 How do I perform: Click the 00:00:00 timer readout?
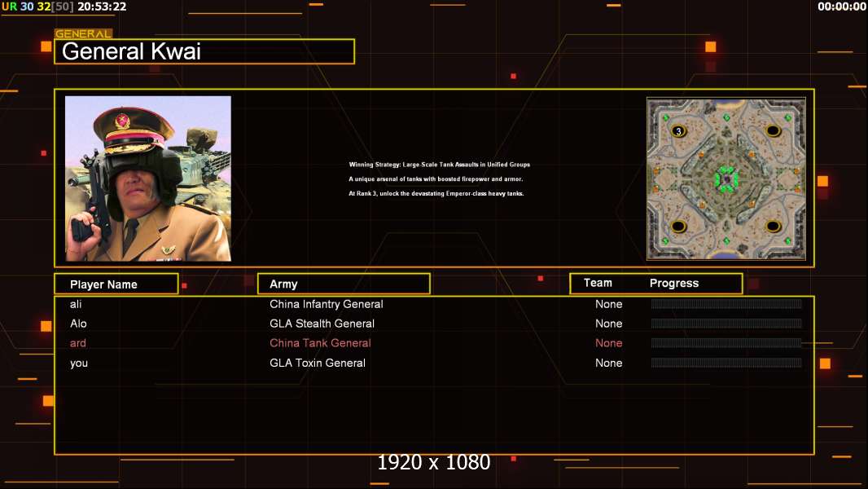[841, 7]
